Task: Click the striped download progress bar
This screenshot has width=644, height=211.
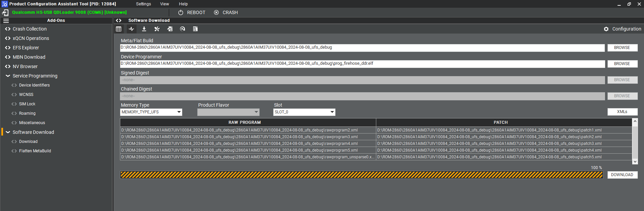Action: pos(361,175)
